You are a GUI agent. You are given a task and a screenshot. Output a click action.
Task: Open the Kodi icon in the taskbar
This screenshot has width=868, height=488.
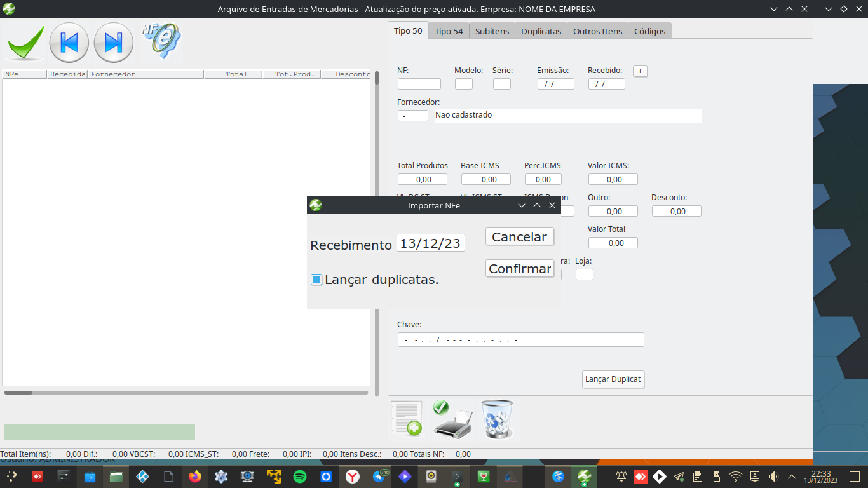click(x=142, y=476)
